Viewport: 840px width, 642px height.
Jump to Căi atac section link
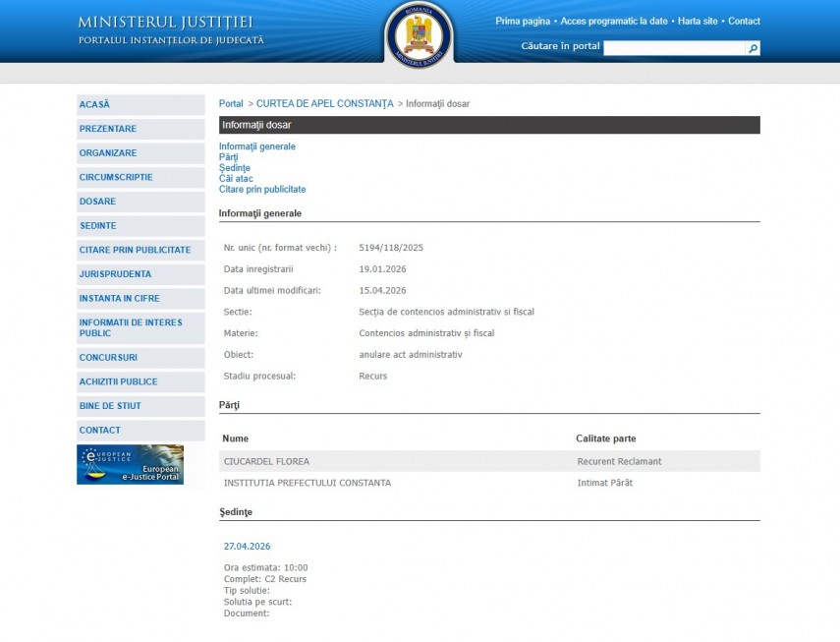coord(236,179)
